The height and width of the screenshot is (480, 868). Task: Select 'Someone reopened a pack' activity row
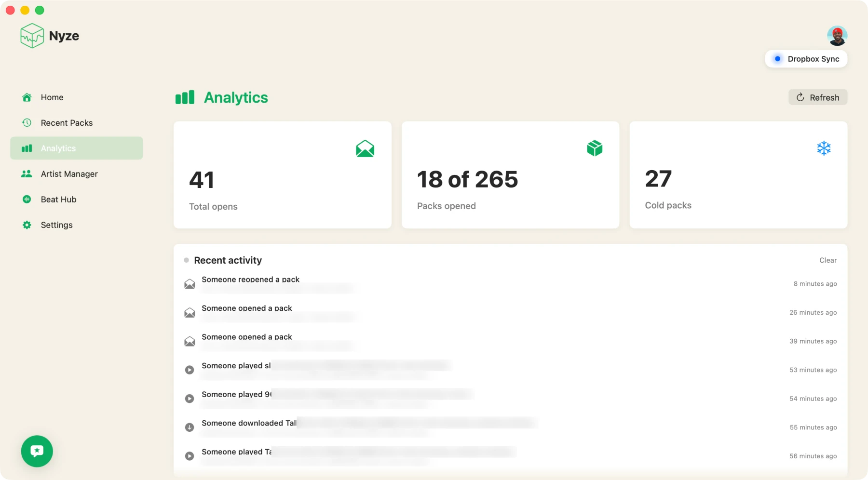point(510,284)
